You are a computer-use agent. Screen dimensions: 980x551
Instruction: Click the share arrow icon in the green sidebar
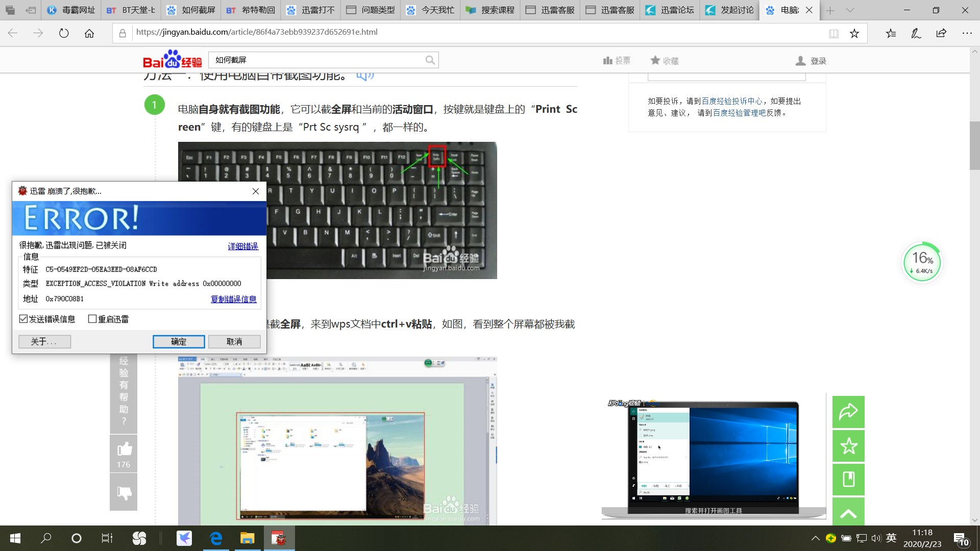point(848,411)
